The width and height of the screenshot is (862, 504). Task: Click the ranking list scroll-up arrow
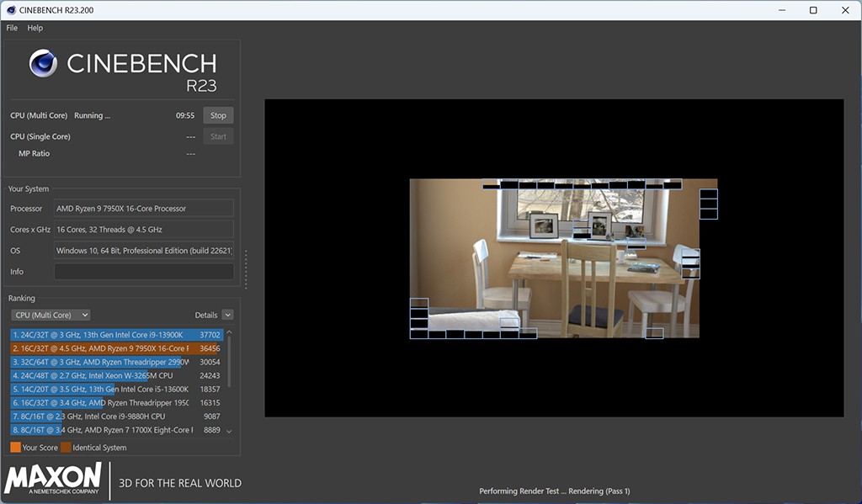click(x=230, y=333)
